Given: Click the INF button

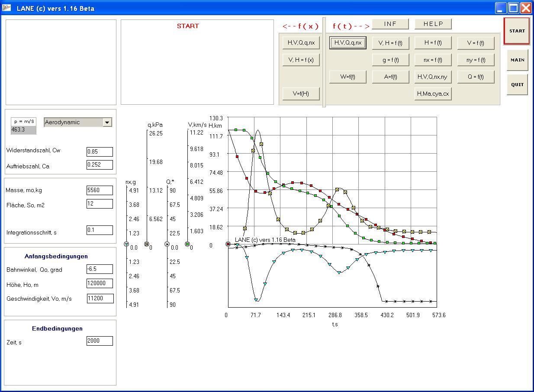Looking at the screenshot, I should 390,24.
